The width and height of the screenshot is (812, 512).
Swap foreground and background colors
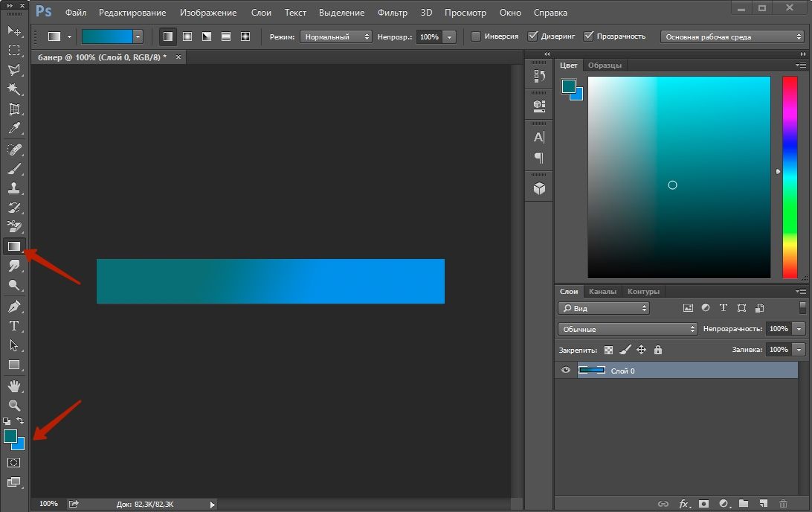tap(20, 420)
